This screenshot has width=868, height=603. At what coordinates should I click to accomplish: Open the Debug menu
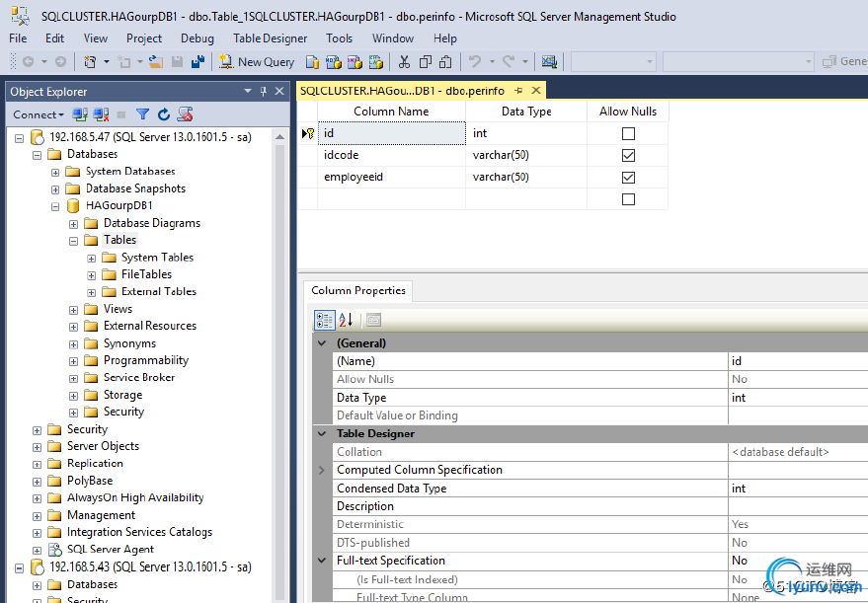(x=197, y=38)
